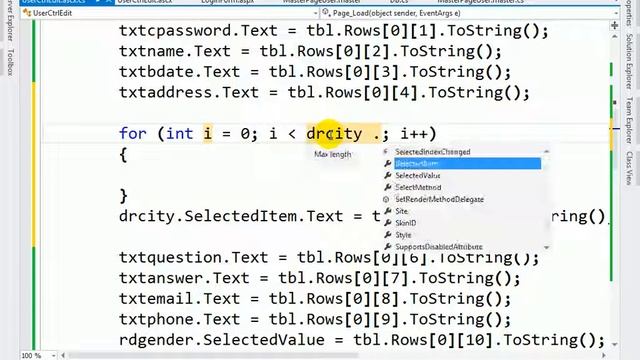Viewport: 640px width, 360px height.
Task: Select Style in the IntelliSense popup
Action: [x=403, y=235]
